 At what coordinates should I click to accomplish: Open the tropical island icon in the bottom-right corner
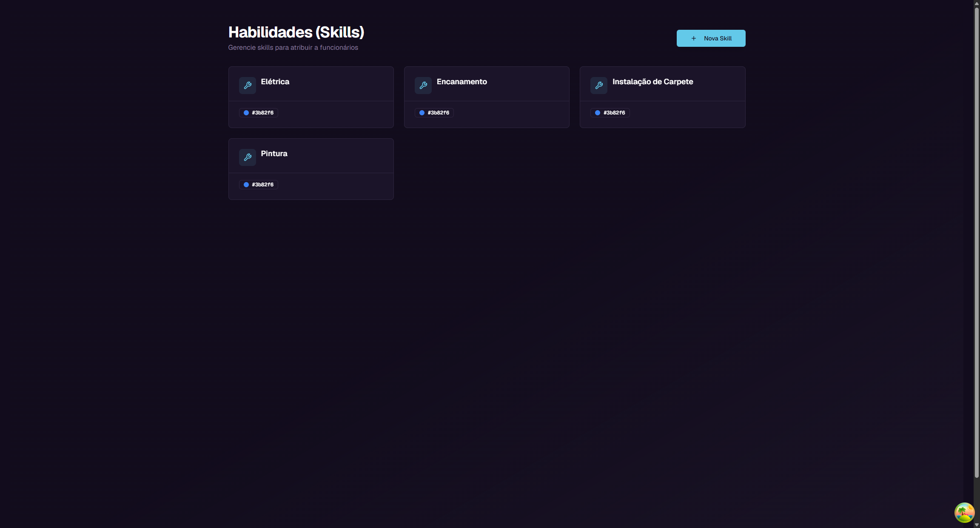click(x=964, y=512)
